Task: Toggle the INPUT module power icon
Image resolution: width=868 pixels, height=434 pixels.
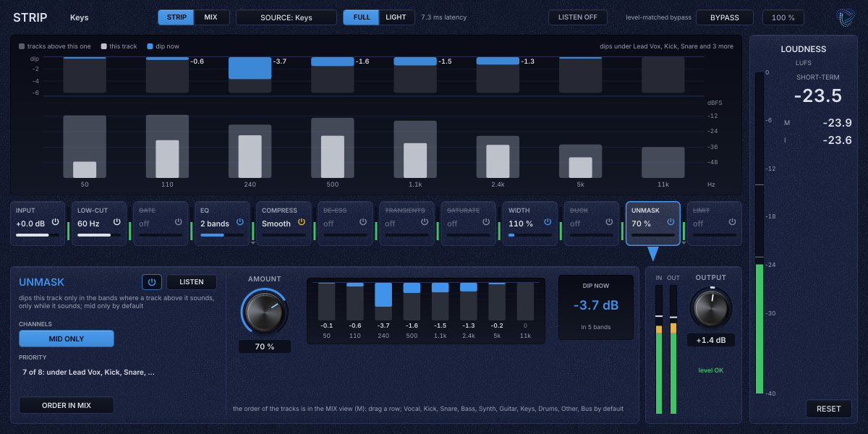Action: 55,223
